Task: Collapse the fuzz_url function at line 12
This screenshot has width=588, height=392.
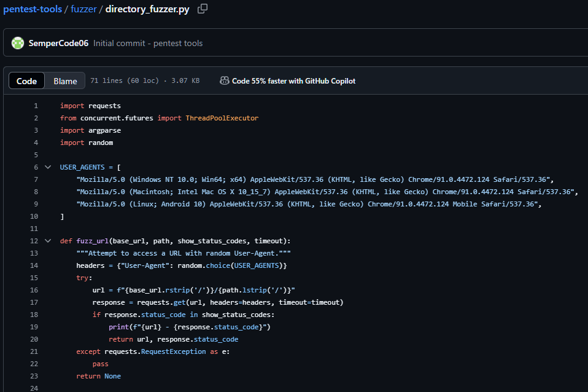Action: click(48, 241)
